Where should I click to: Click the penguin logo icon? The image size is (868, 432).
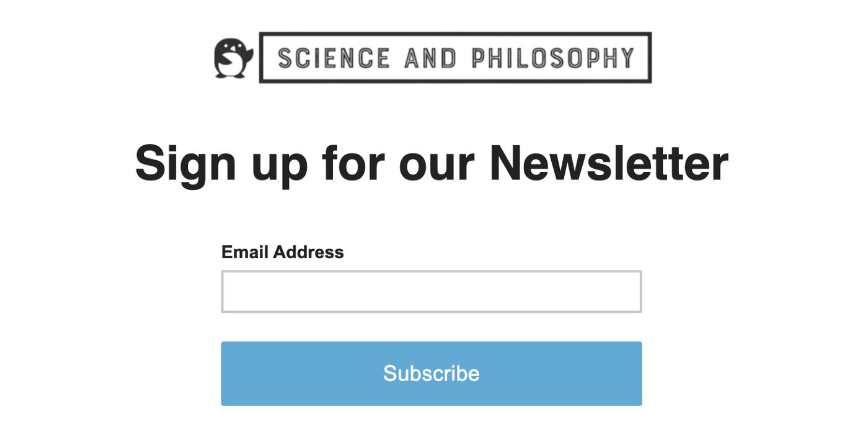tap(234, 58)
